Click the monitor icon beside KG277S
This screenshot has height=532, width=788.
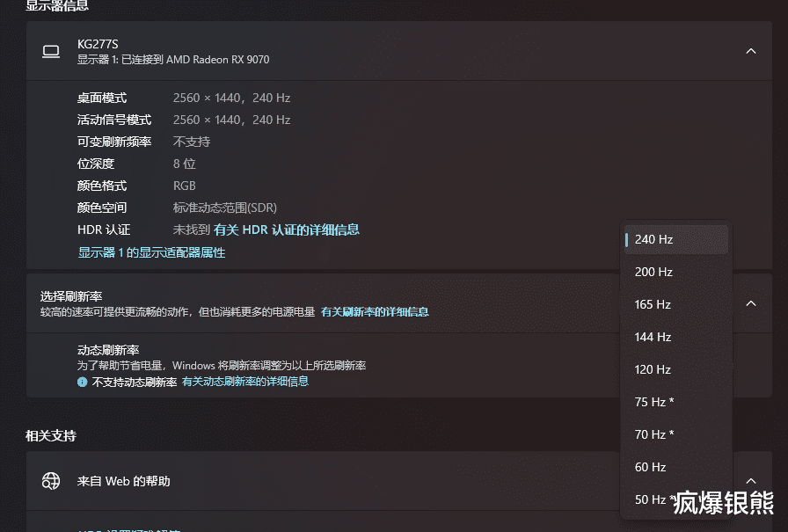click(51, 51)
